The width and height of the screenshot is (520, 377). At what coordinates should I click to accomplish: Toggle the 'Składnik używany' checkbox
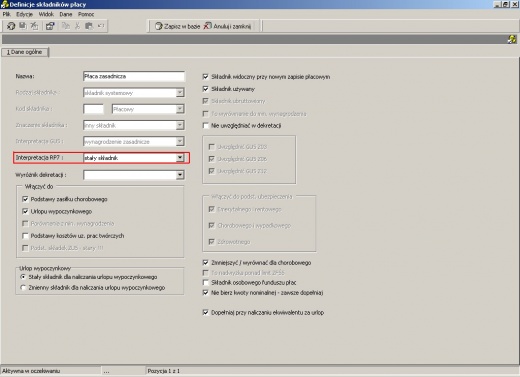206,89
